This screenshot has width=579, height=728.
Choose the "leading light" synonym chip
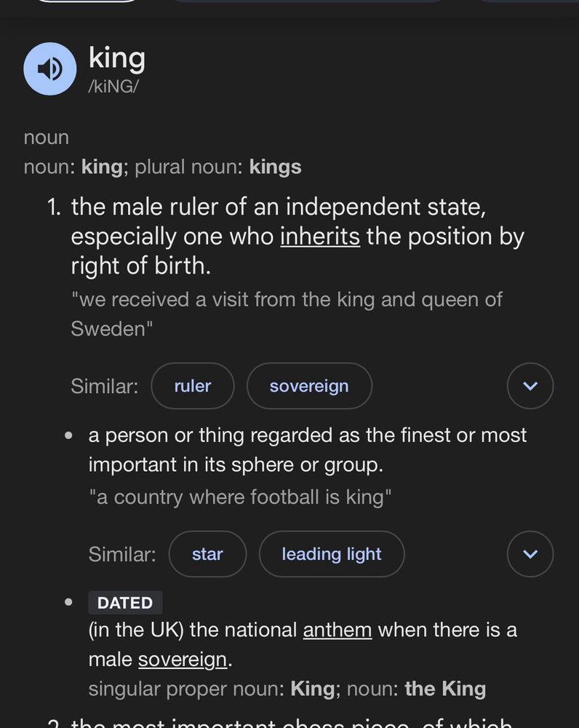pyautogui.click(x=331, y=554)
